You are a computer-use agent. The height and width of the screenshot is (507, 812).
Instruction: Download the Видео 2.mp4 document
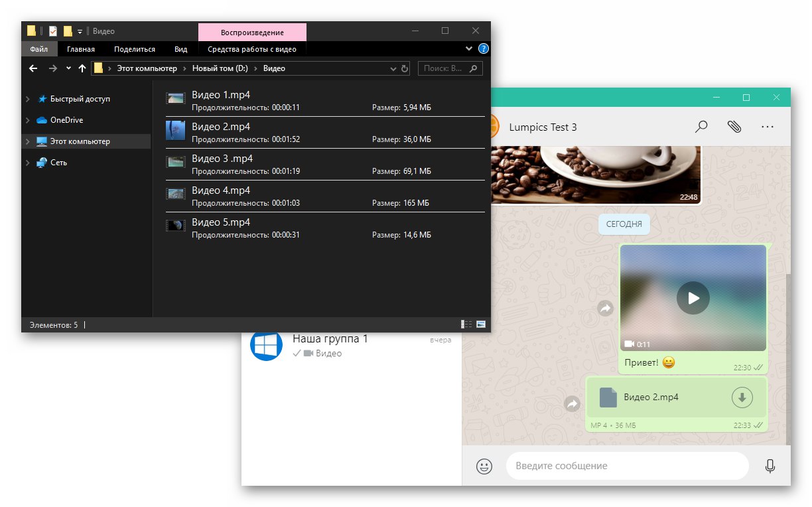tap(742, 398)
